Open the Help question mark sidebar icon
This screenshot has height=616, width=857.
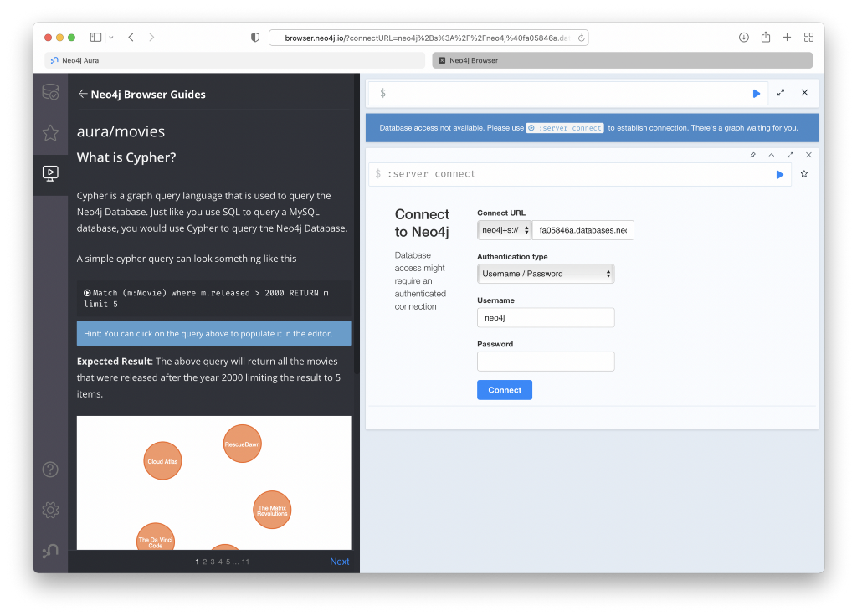click(50, 469)
